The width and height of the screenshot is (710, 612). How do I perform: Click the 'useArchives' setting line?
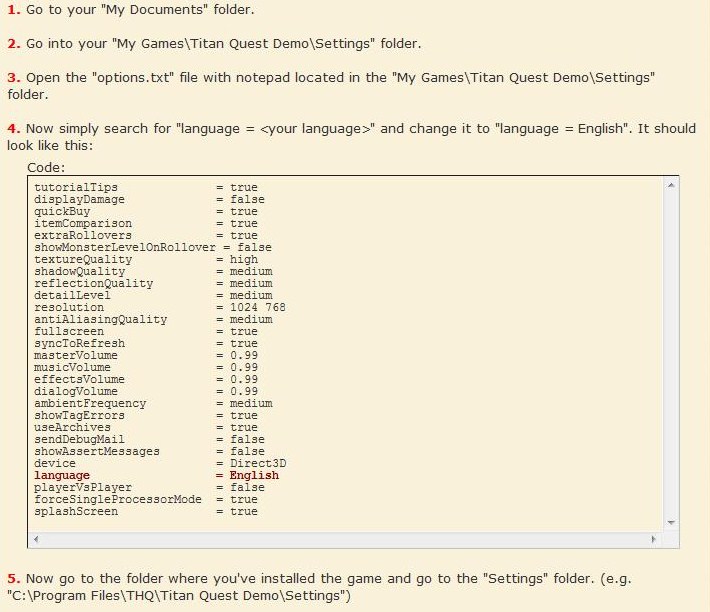point(146,427)
